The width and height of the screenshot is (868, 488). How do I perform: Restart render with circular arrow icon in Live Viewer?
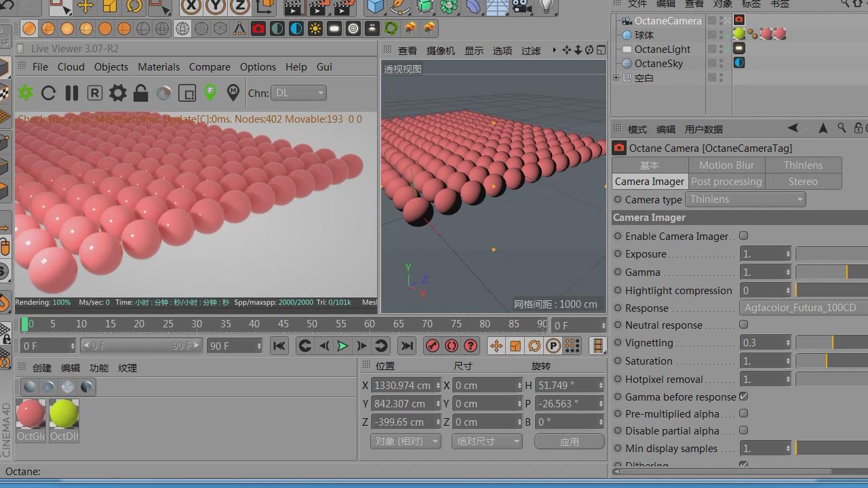coord(48,93)
